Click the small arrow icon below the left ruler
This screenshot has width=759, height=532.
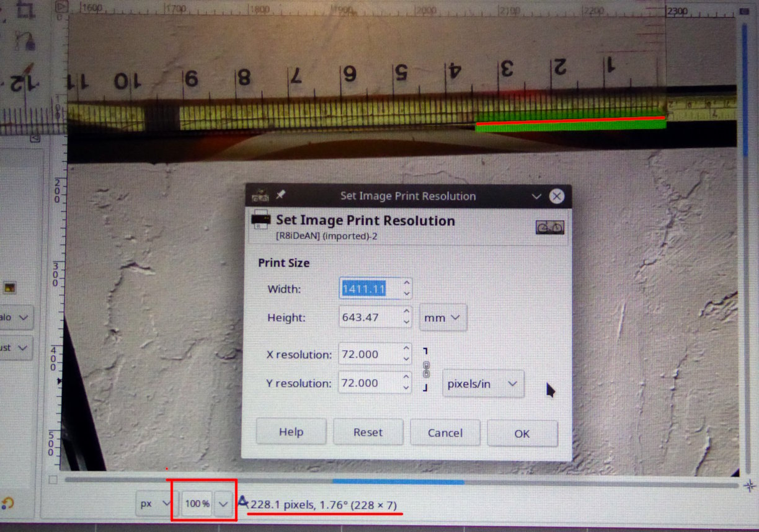click(35, 138)
